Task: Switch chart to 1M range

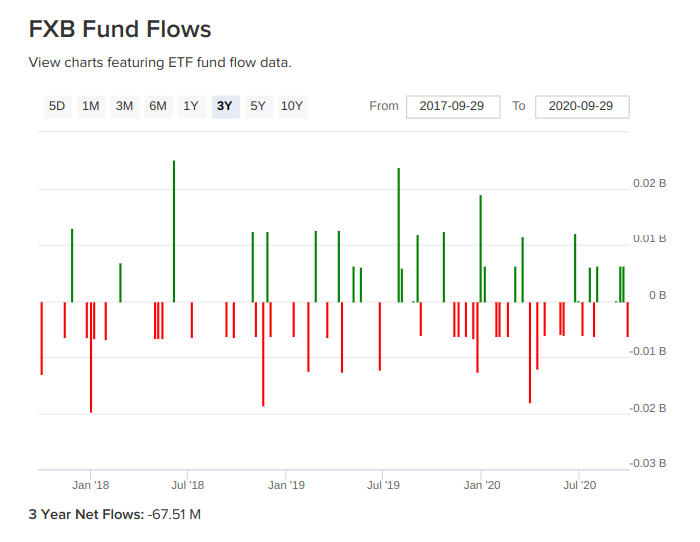Action: (x=91, y=106)
